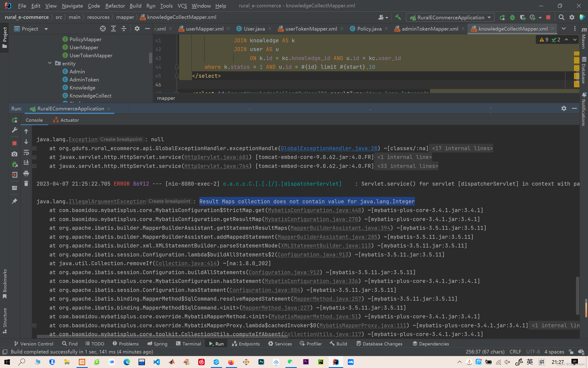Stop the running application in main toolbar

(548, 17)
